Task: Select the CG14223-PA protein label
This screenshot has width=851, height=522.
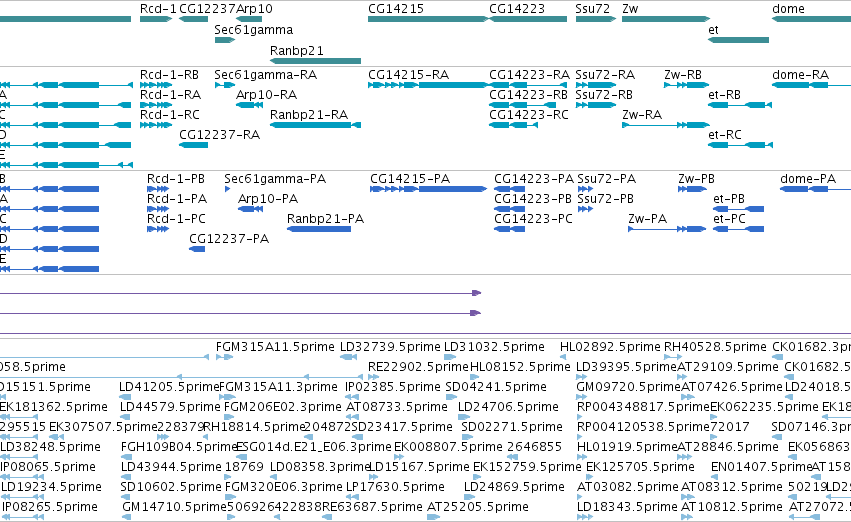Action: pyautogui.click(x=534, y=179)
